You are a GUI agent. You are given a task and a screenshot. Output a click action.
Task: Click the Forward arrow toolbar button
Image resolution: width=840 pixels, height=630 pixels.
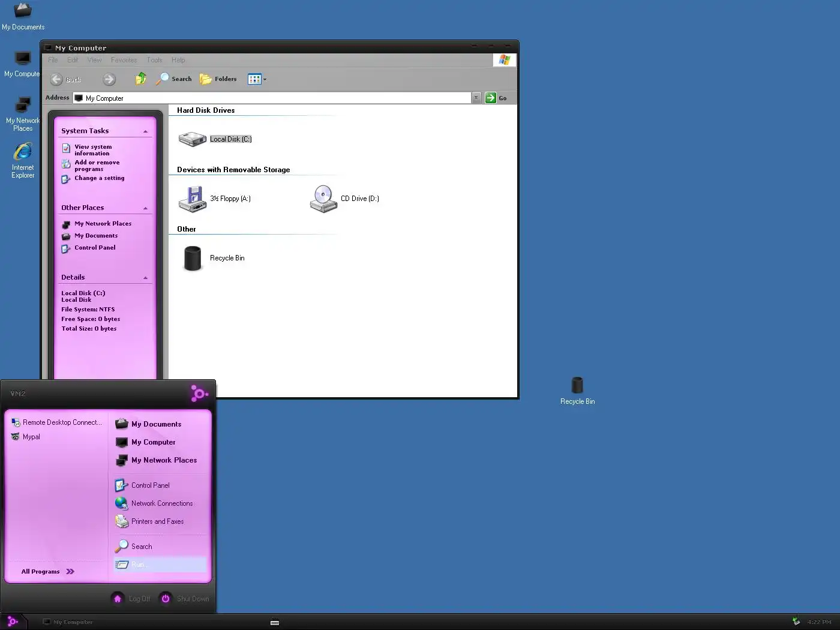click(109, 79)
